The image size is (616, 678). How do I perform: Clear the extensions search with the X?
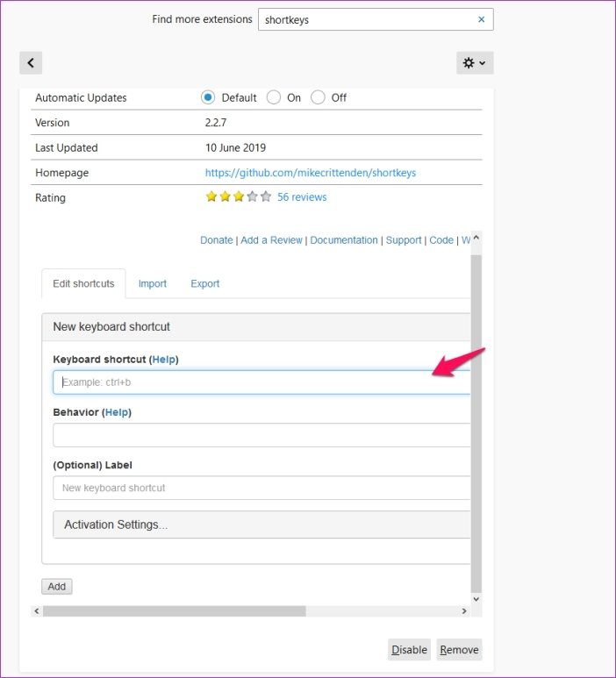tap(481, 19)
